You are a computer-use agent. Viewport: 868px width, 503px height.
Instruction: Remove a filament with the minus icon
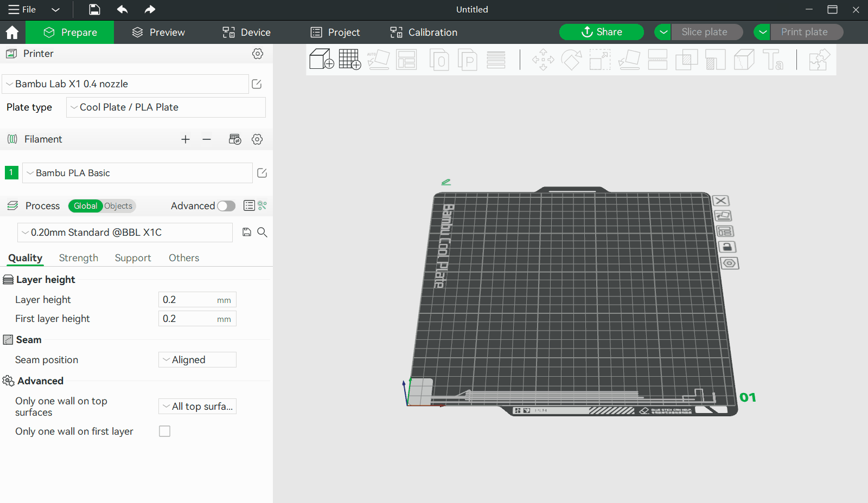pyautogui.click(x=207, y=139)
